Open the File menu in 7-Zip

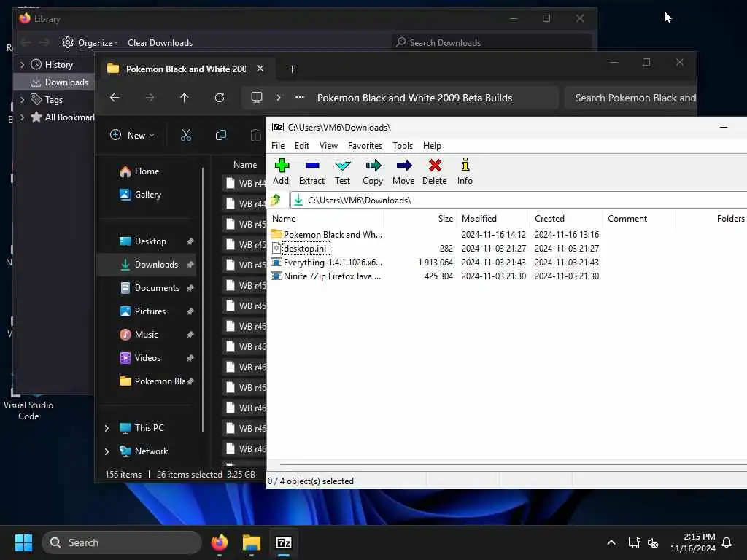click(x=278, y=146)
